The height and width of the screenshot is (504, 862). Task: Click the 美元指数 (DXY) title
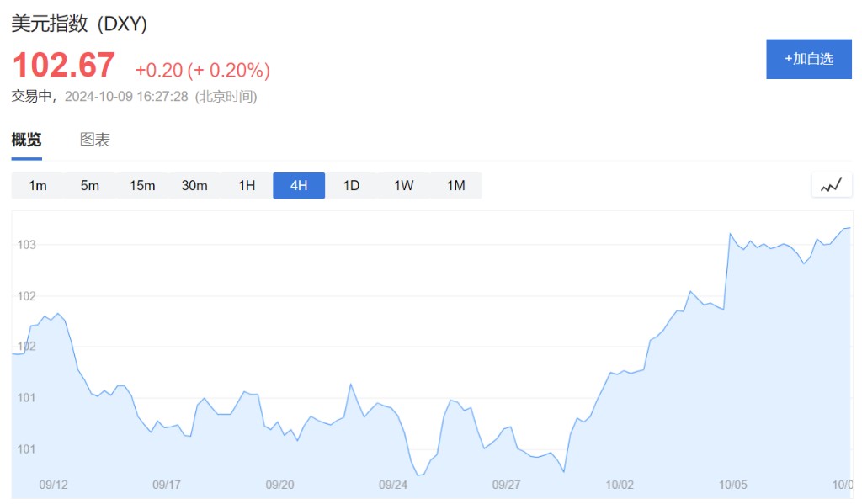(79, 24)
